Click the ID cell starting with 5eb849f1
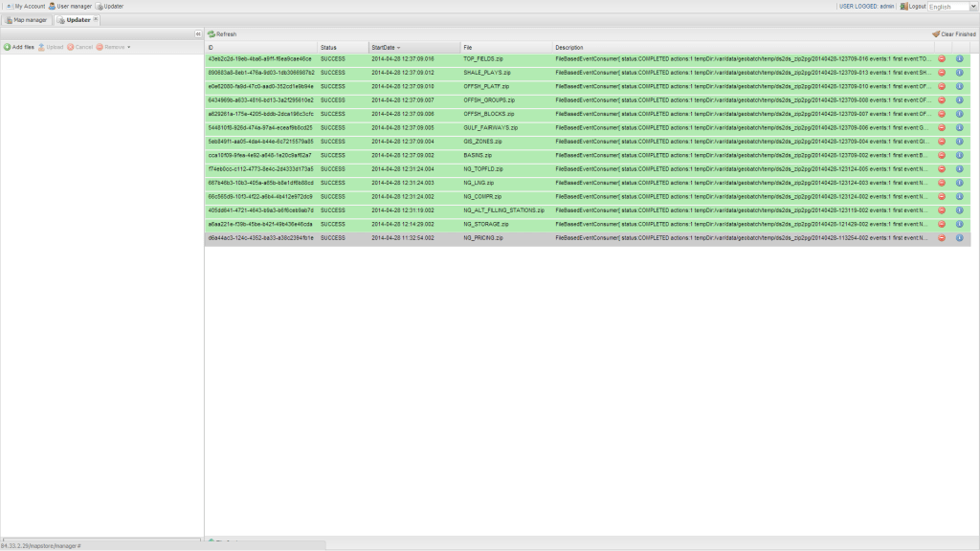Image resolution: width=980 pixels, height=551 pixels. tap(260, 142)
